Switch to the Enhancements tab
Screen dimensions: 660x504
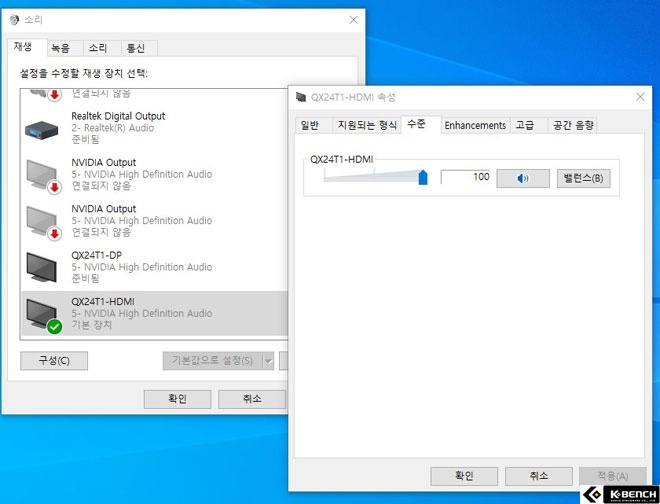tap(475, 125)
